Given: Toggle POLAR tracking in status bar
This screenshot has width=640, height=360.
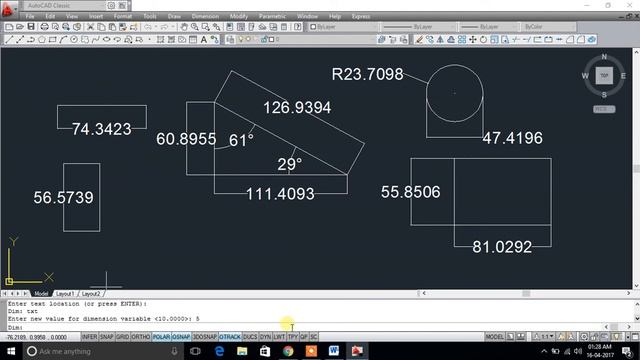Looking at the screenshot, I should (x=161, y=337).
